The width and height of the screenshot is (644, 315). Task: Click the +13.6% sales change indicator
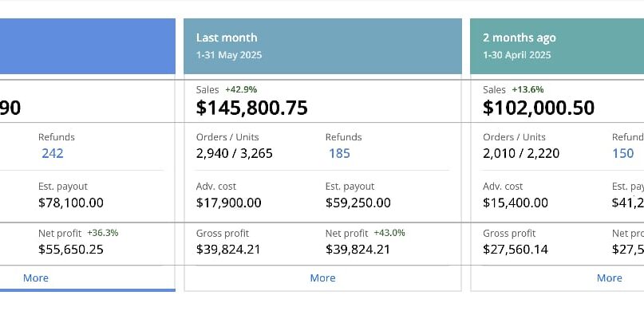527,89
